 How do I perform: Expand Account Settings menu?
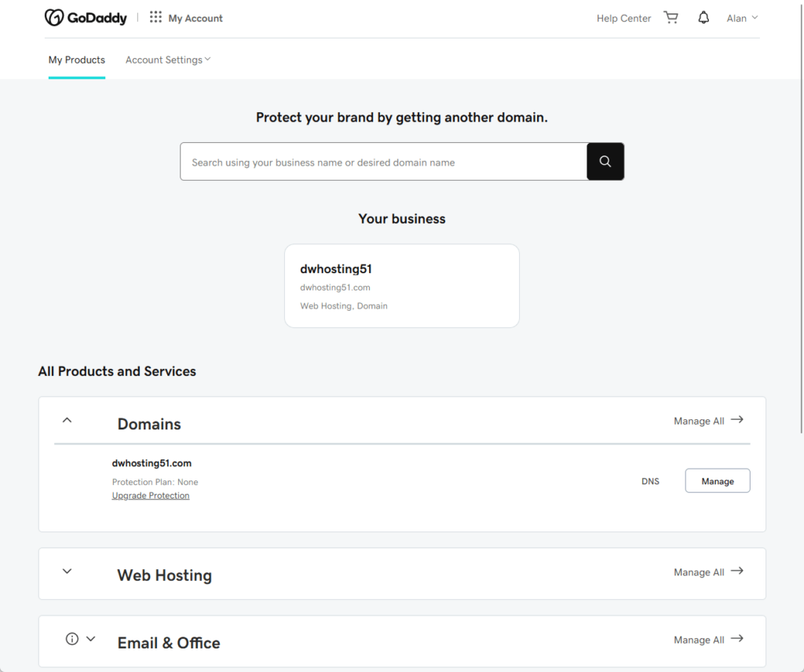point(168,60)
